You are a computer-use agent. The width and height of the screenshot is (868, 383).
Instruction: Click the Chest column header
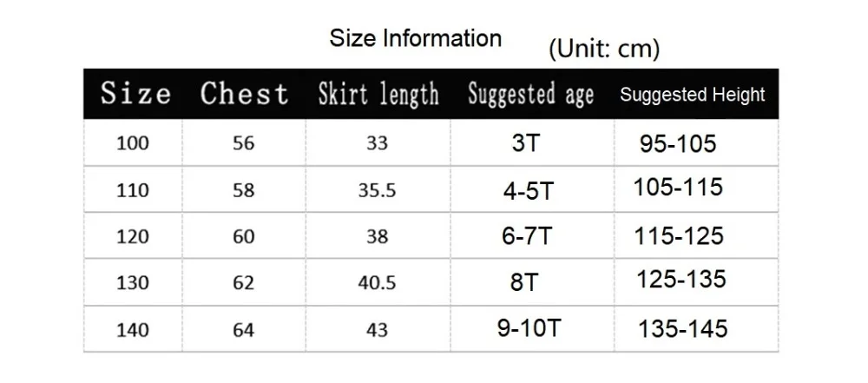pyautogui.click(x=244, y=93)
